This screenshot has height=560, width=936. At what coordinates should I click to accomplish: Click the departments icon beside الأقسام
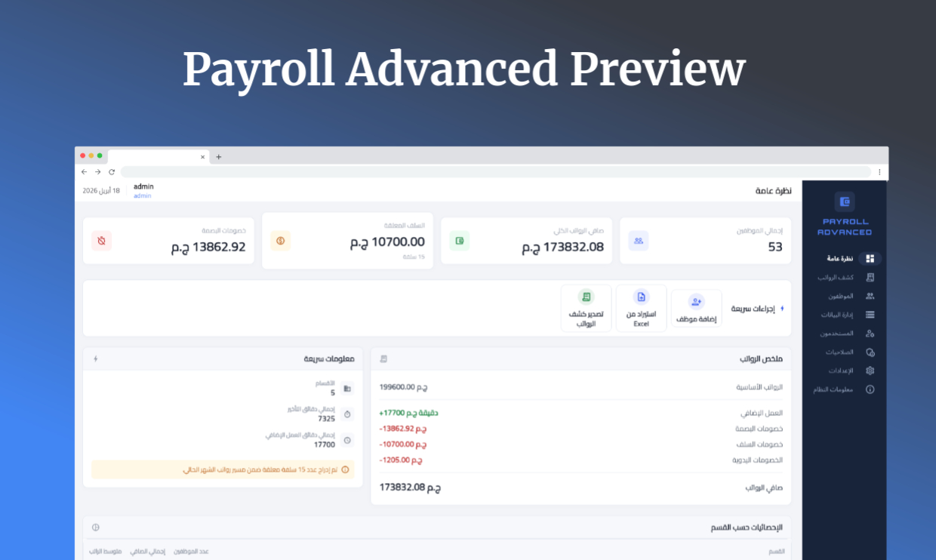347,389
